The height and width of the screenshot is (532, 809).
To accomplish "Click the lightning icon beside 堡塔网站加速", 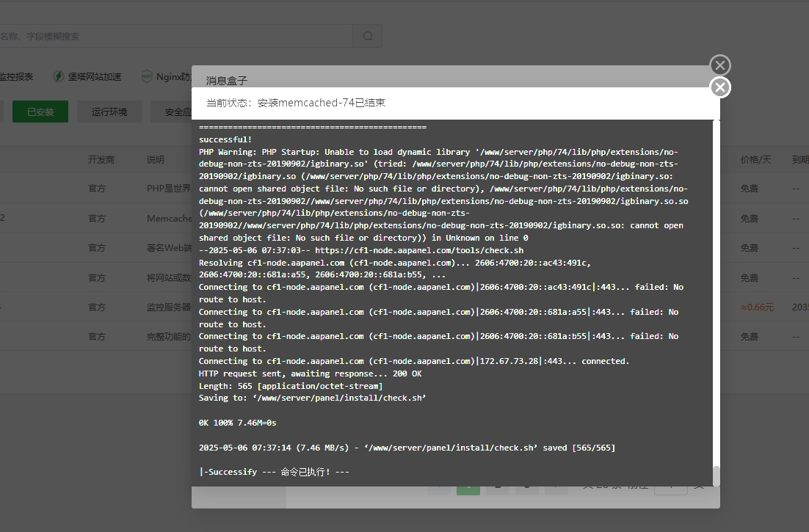I will tap(58, 76).
